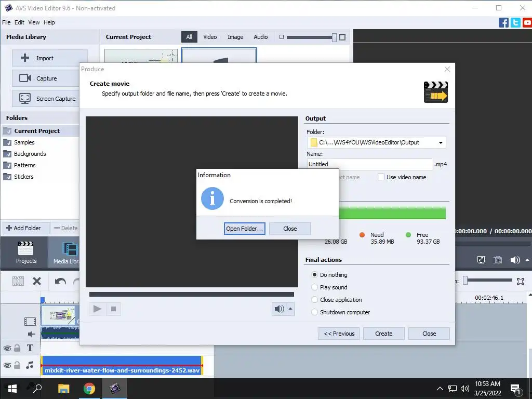Open the File menu
This screenshot has height=399, width=532.
(6, 22)
